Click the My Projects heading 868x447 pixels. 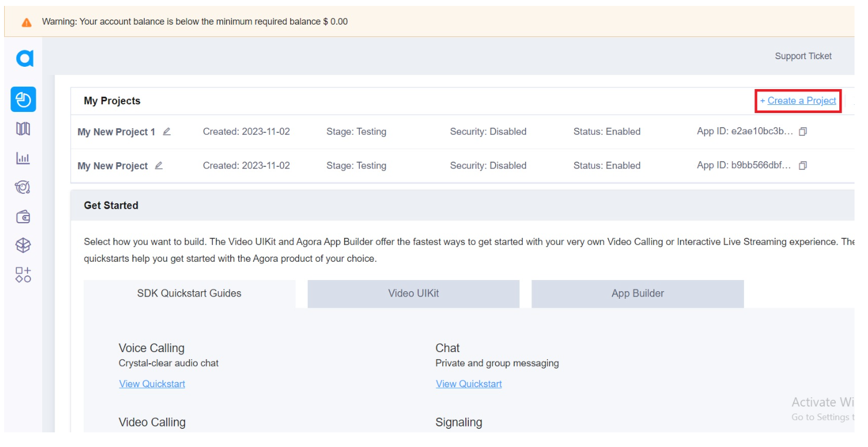point(112,101)
